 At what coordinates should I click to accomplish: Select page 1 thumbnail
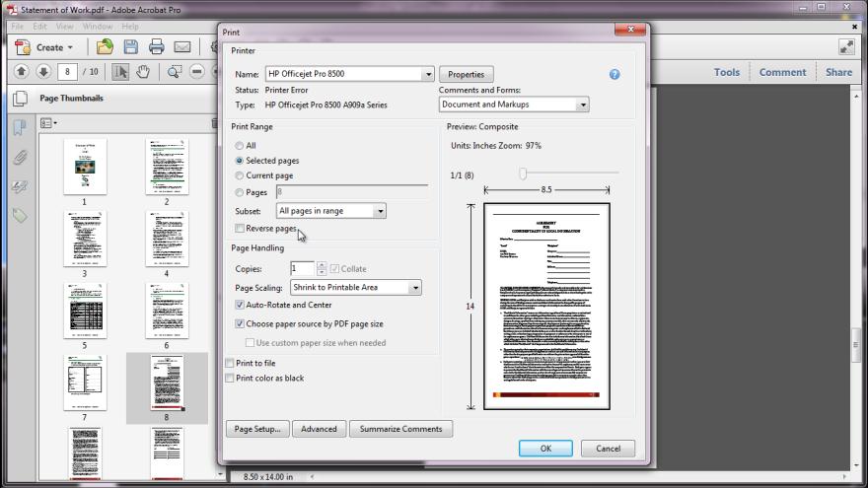point(85,167)
